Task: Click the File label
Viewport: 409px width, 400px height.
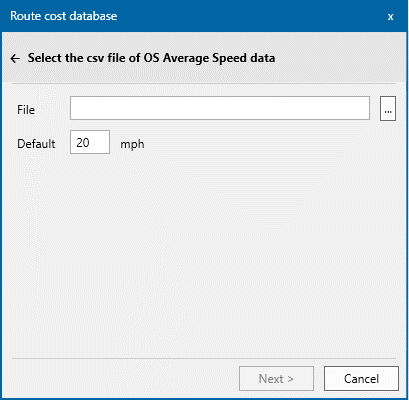Action: [26, 110]
